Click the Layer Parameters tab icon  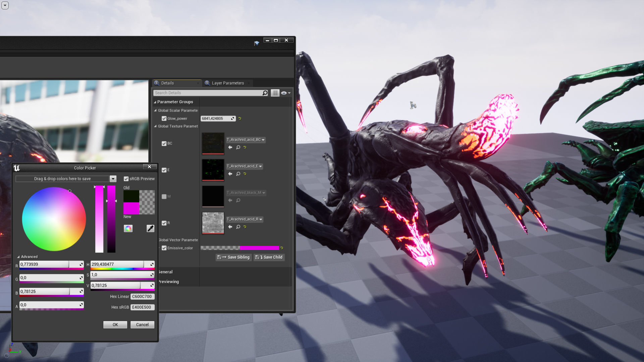(207, 83)
